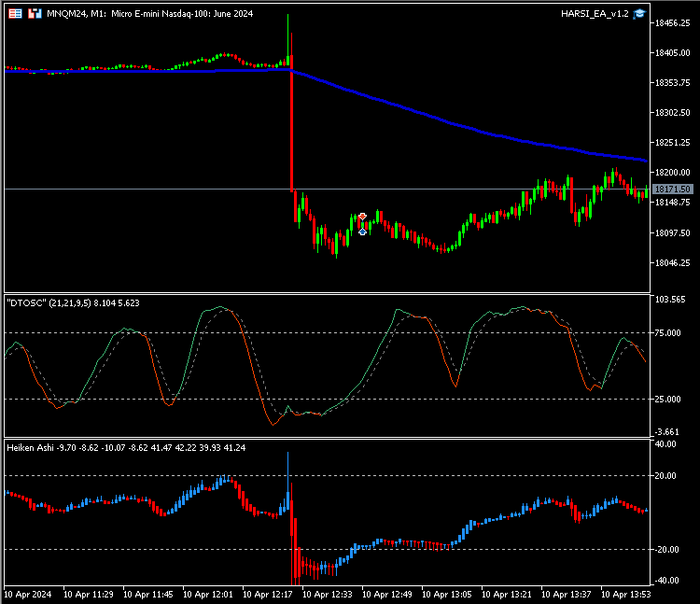Click the 10 Apr 2024 time axis label
Viewport: 700px width, 604px height.
[28, 595]
